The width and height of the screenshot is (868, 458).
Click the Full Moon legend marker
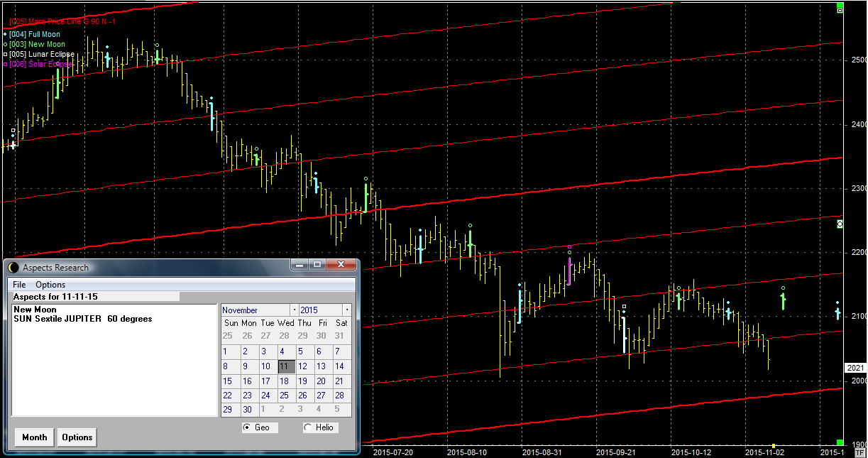pos(6,34)
